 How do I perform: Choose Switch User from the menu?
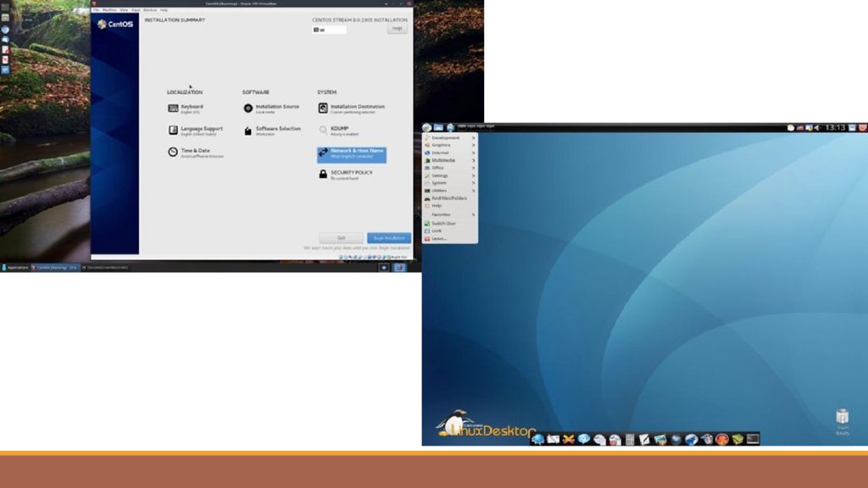pyautogui.click(x=449, y=224)
